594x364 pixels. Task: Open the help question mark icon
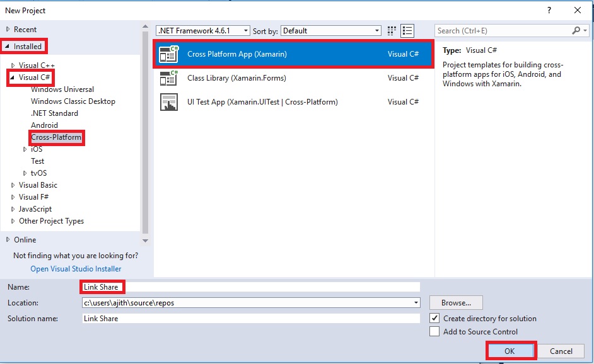pos(549,10)
